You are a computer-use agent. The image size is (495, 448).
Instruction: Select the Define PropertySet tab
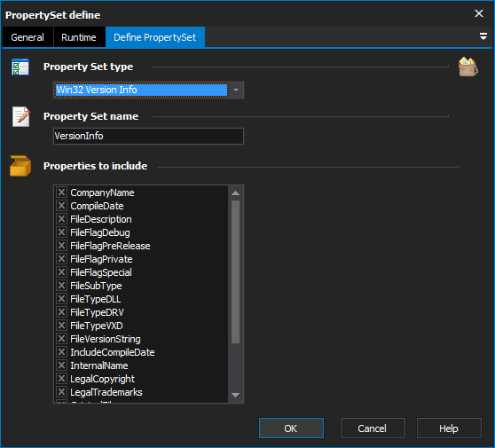(155, 37)
